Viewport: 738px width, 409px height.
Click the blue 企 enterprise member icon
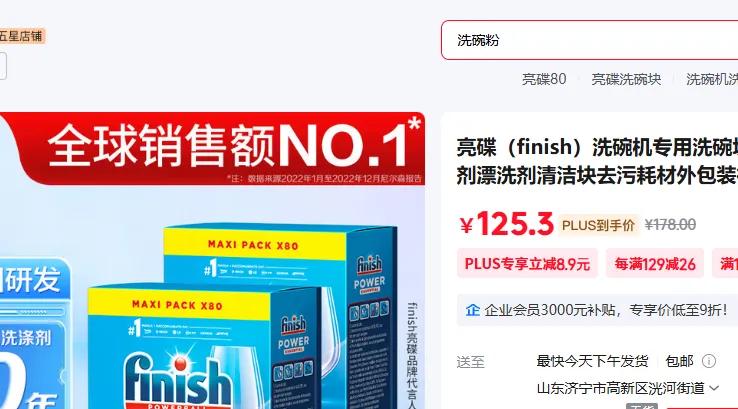coord(473,310)
